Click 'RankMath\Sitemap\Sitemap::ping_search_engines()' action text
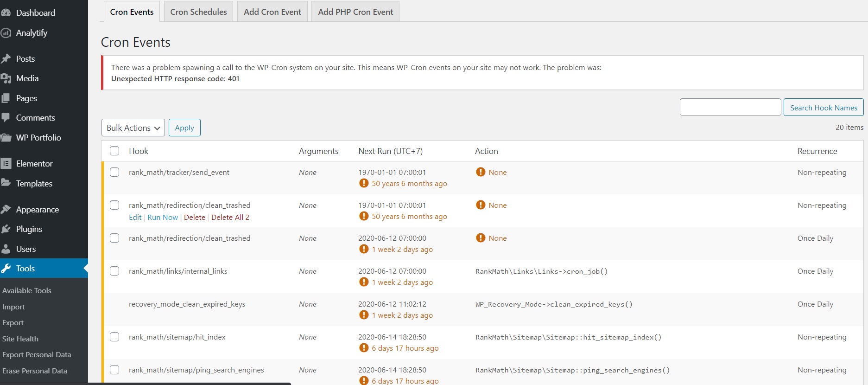Image resolution: width=868 pixels, height=385 pixels. coord(573,370)
